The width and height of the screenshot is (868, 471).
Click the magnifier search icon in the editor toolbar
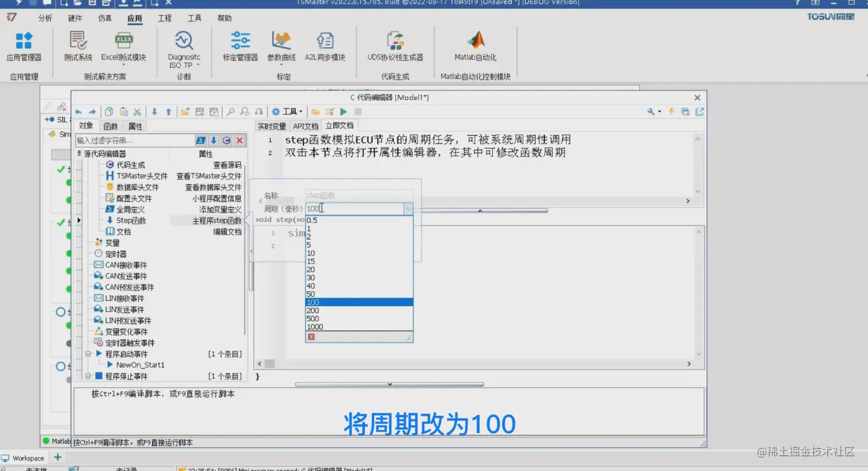[230, 112]
